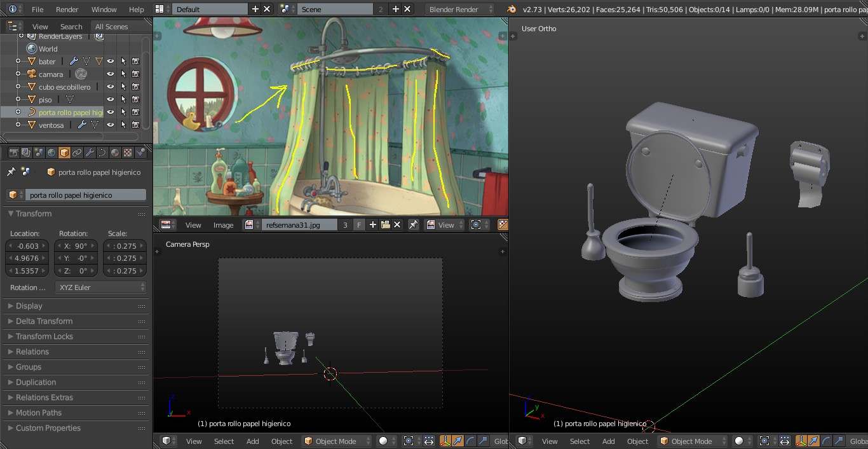Open the Render Layers properties tab
The image size is (868, 449).
pos(26,153)
